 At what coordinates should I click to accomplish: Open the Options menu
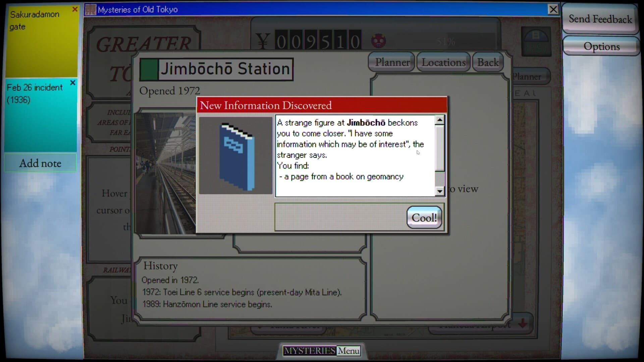pos(601,46)
